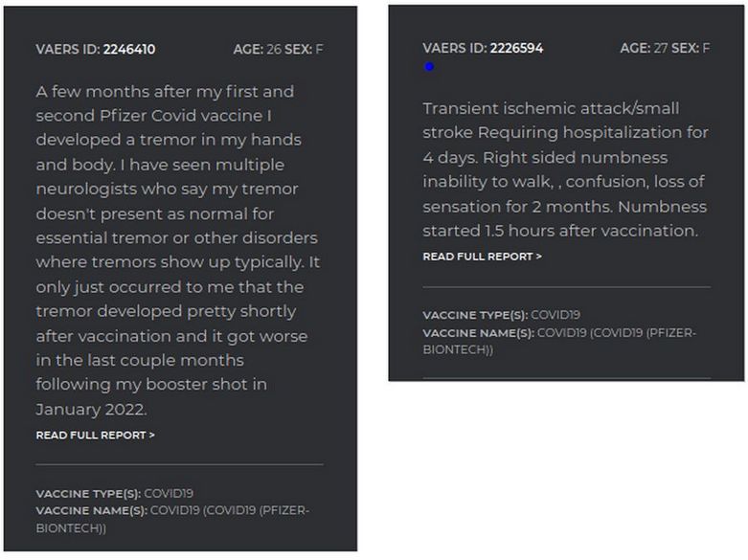Click the AGE: 27 label
The height and width of the screenshot is (560, 748).
(x=644, y=48)
